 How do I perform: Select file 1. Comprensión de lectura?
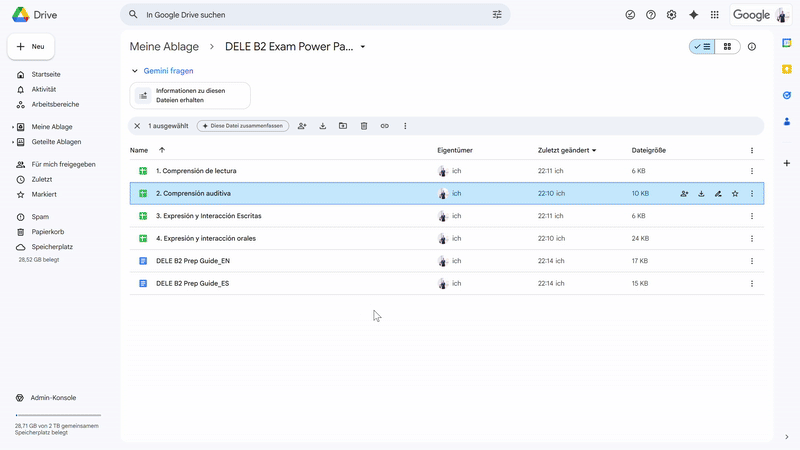click(x=447, y=171)
